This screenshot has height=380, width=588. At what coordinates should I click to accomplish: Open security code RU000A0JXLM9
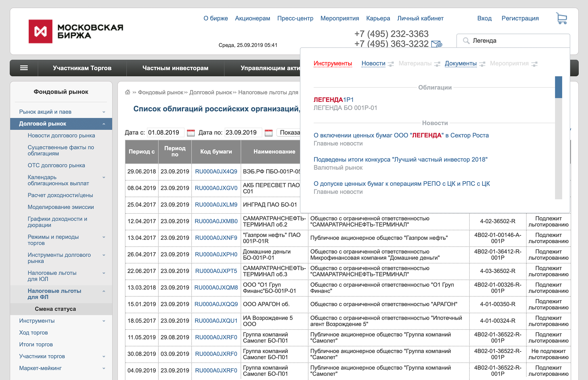[216, 205]
